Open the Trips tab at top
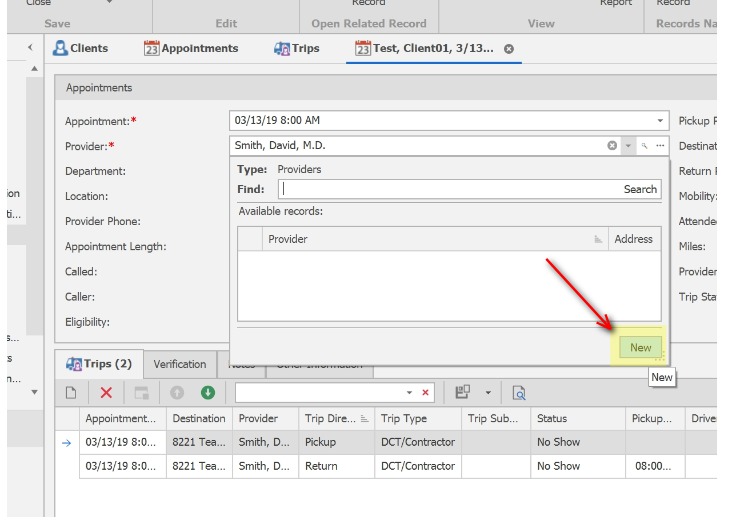Screen dimensions: 730x526 [297, 48]
